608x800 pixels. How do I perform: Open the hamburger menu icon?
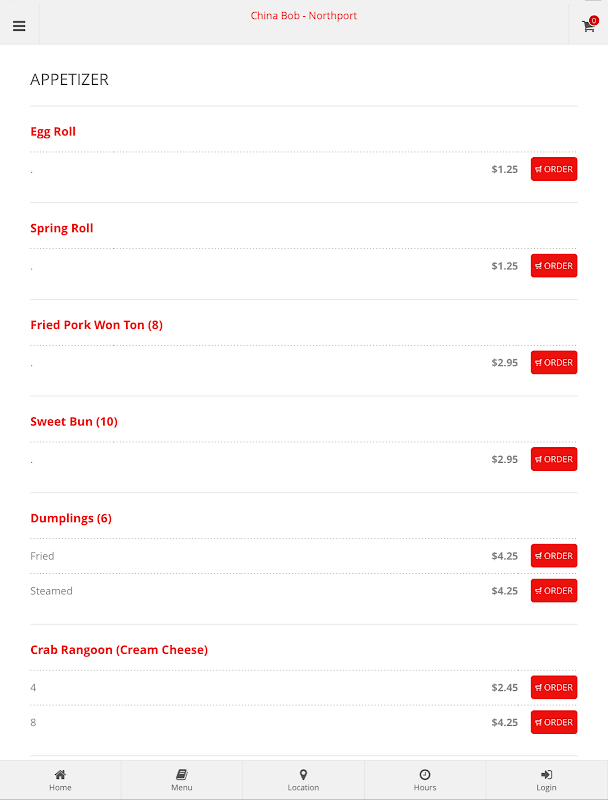click(x=19, y=26)
